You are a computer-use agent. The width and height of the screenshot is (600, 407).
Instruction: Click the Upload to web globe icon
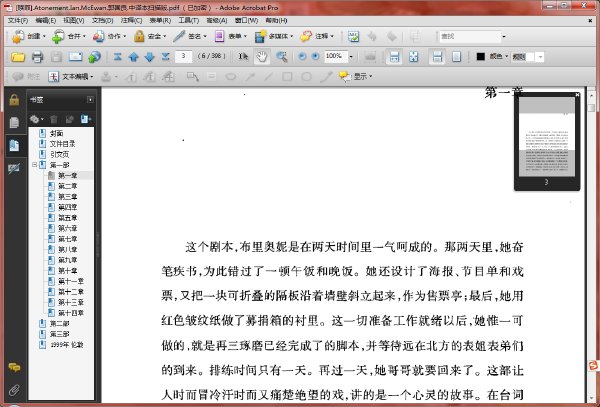(94, 57)
